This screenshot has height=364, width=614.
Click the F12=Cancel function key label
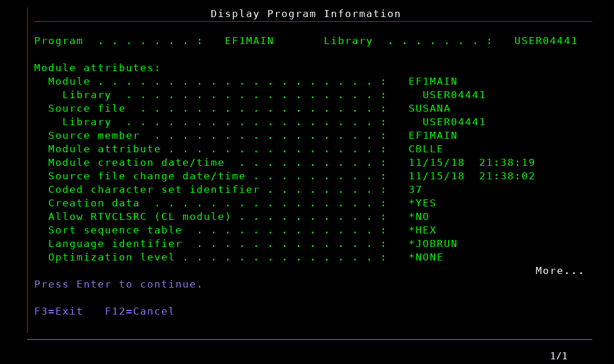[x=140, y=311]
